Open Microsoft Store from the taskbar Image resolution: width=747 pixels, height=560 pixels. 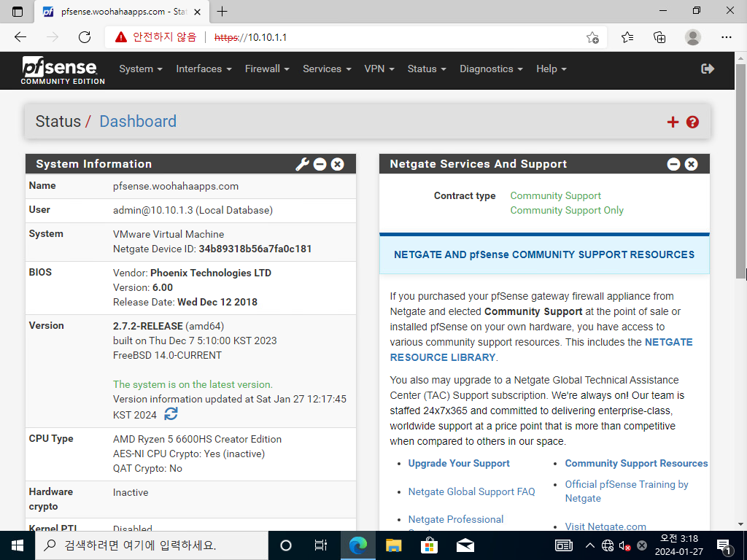tap(429, 545)
